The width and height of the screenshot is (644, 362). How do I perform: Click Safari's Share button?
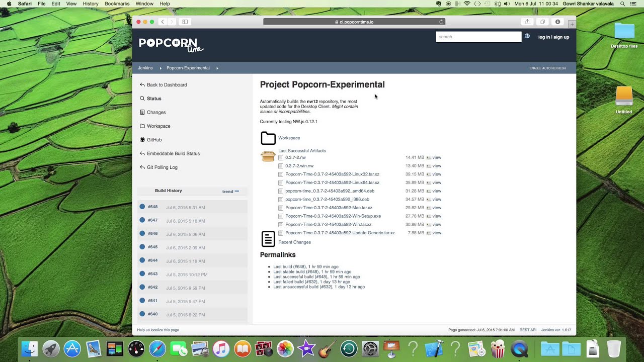tap(527, 22)
